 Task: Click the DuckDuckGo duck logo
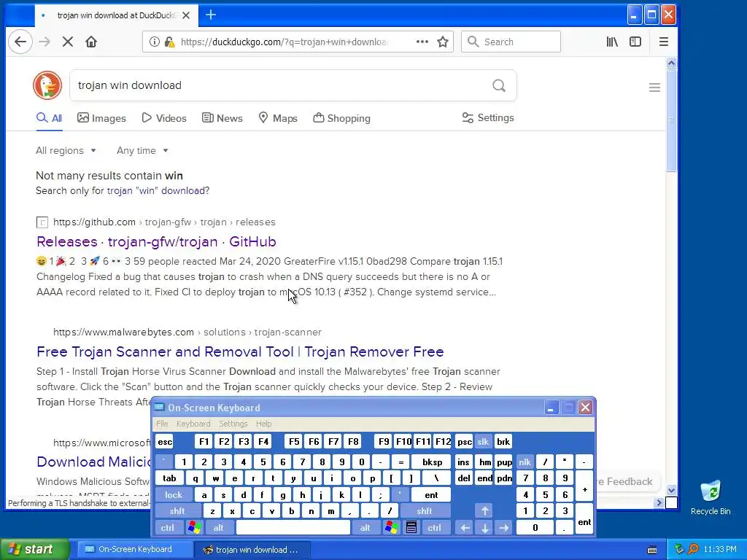click(47, 85)
